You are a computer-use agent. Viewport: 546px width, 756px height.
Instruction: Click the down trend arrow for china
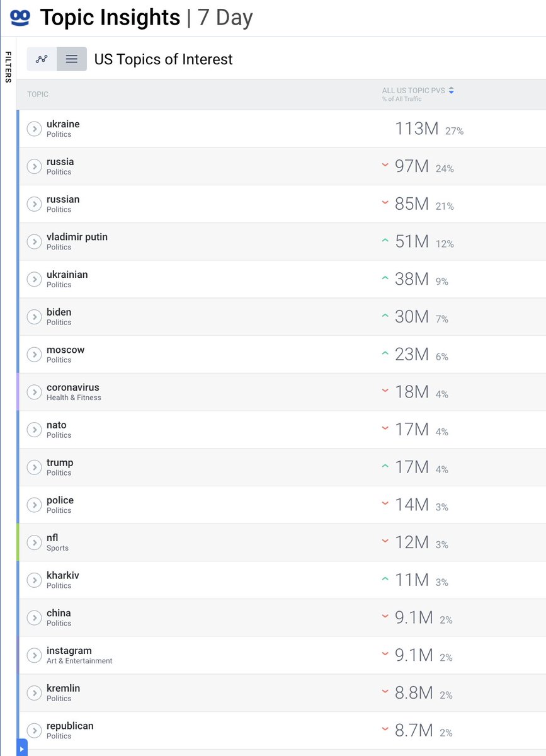tap(385, 617)
